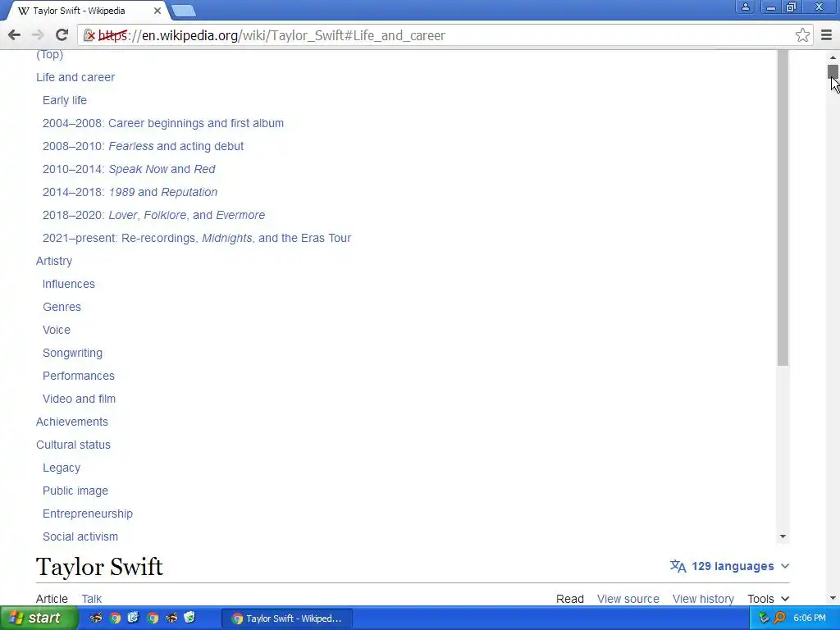Switch to the Talk tab
Screen dimensions: 840x630
(x=92, y=599)
